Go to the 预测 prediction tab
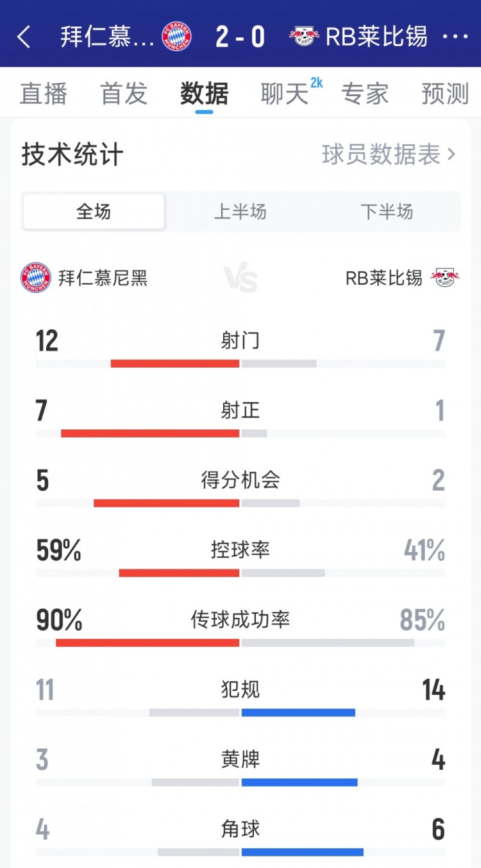Image resolution: width=481 pixels, height=868 pixels. (445, 94)
